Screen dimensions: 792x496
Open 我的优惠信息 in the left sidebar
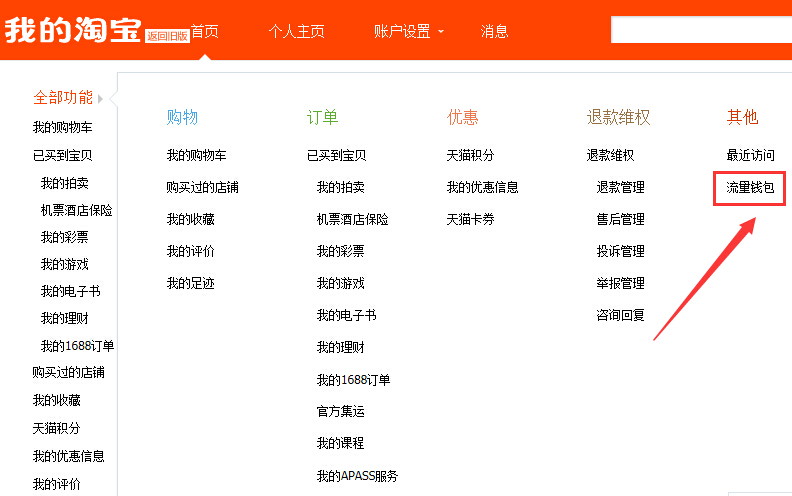point(69,456)
